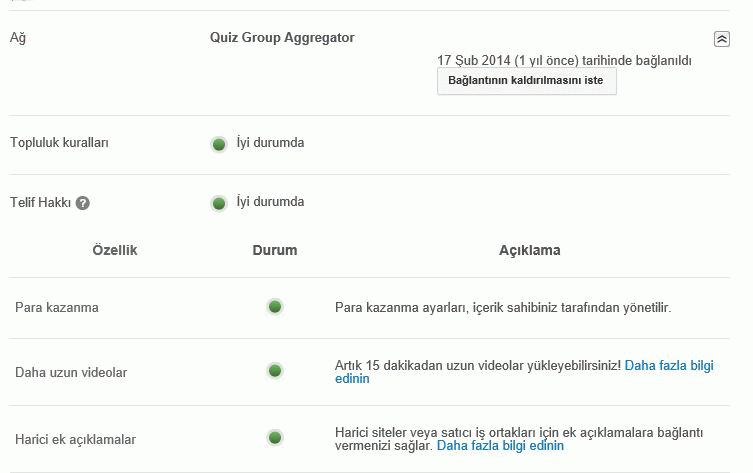Click the green status dot for Topluluk kuralları
This screenshot has width=753, height=473.
(219, 144)
